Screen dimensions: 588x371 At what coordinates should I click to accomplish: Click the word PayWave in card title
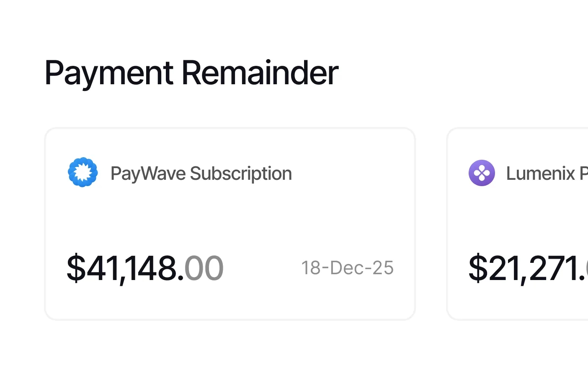[x=148, y=174]
